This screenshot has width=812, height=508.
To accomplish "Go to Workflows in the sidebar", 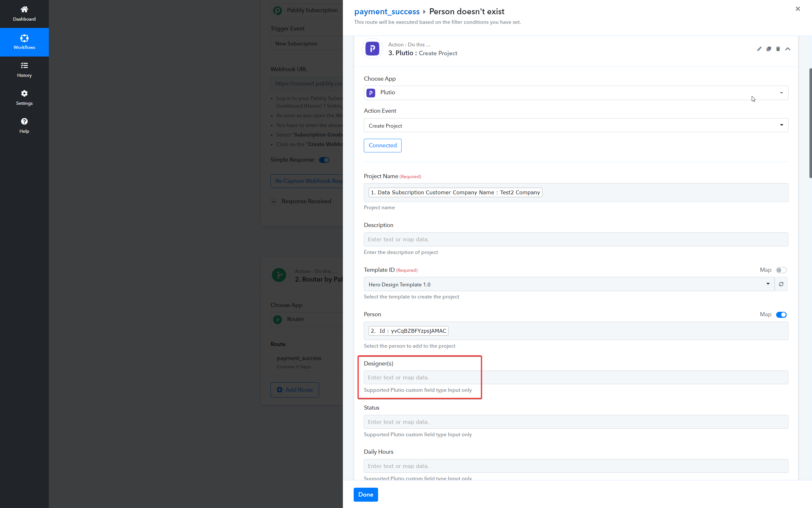I will 24,42.
